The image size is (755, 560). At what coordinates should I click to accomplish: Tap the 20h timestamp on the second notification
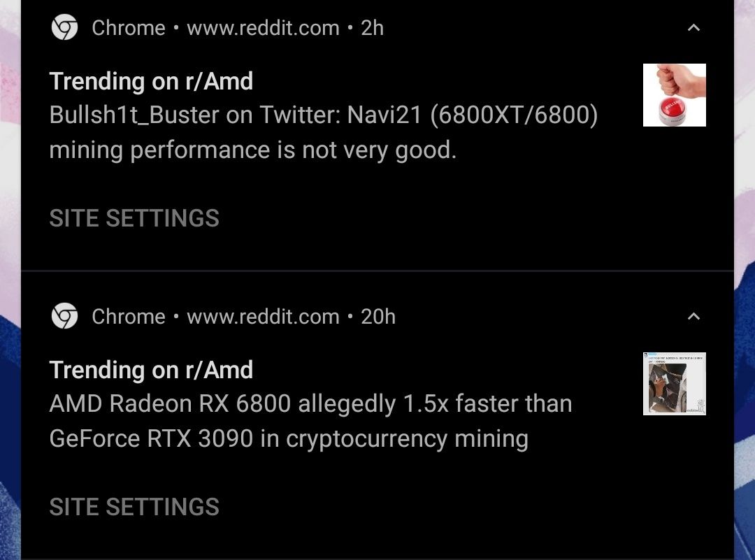pos(378,317)
